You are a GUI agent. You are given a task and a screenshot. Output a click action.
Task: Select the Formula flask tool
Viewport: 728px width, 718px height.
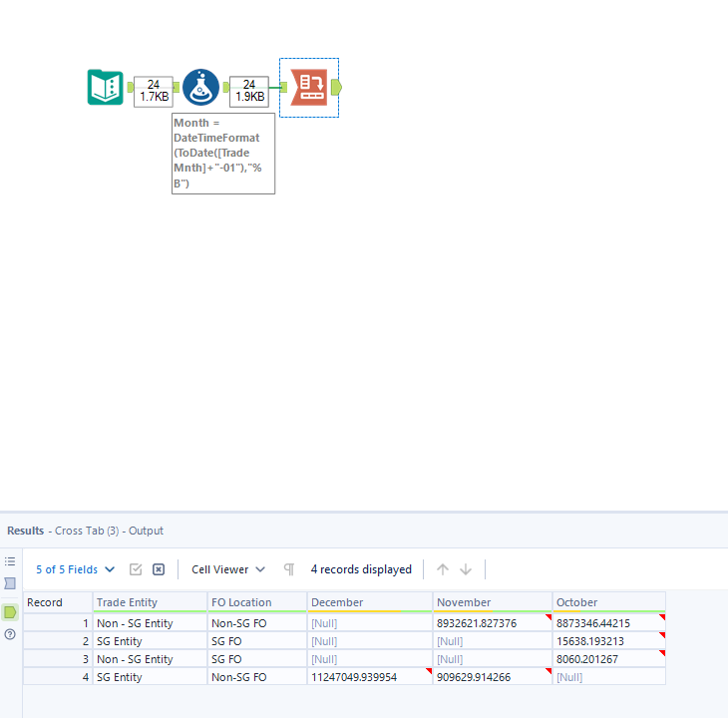pyautogui.click(x=200, y=87)
